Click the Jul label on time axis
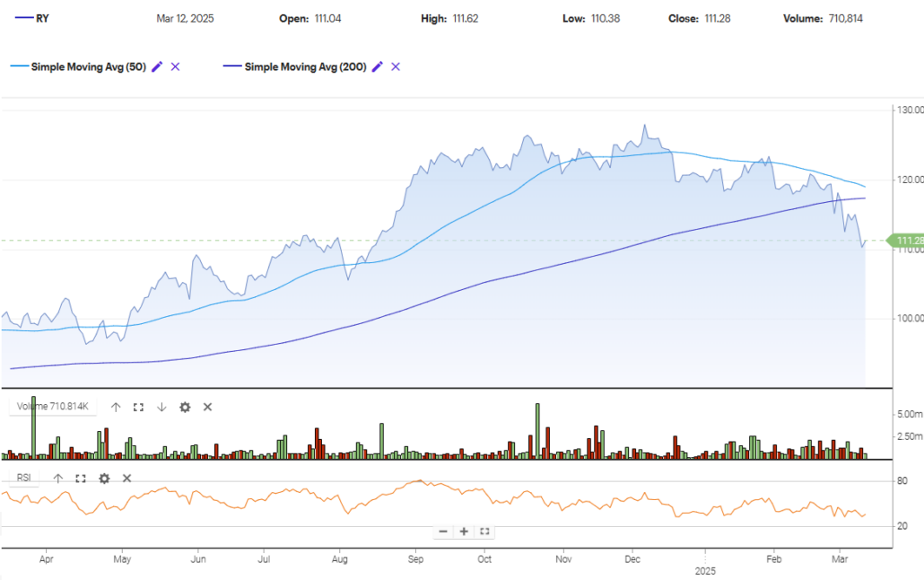This screenshot has height=580, width=924. point(264,559)
